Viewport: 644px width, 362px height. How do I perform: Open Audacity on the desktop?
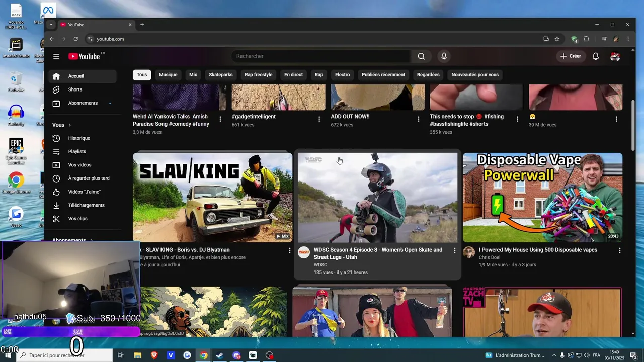point(16,116)
